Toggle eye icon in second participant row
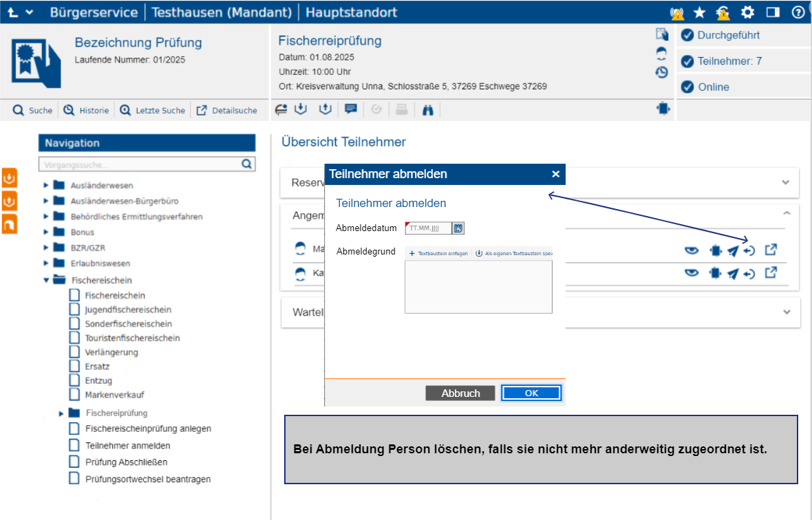The image size is (812, 520). coord(692,274)
